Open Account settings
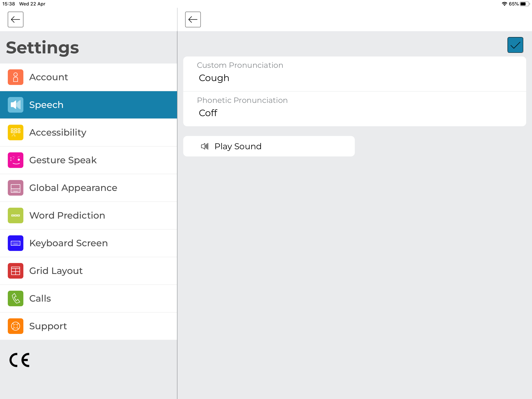The width and height of the screenshot is (532, 399). [x=89, y=77]
